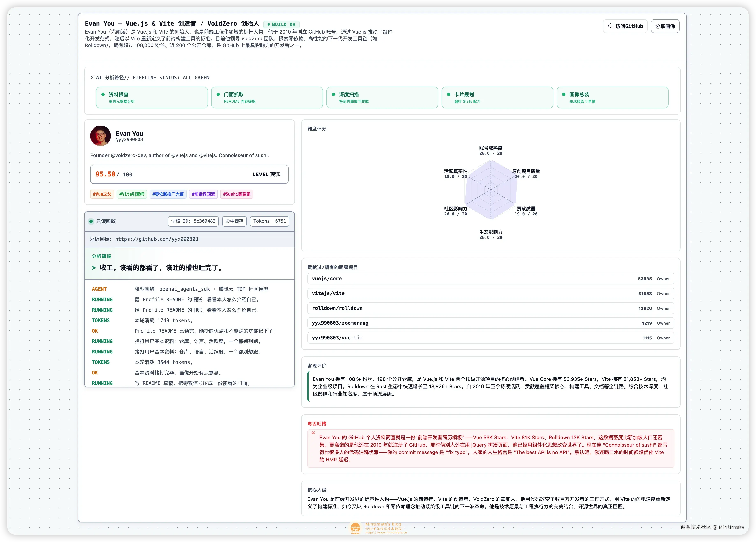Viewport: 756px width, 542px height.
Task: Select the 画像总装 pipeline step
Action: pyautogui.click(x=612, y=97)
